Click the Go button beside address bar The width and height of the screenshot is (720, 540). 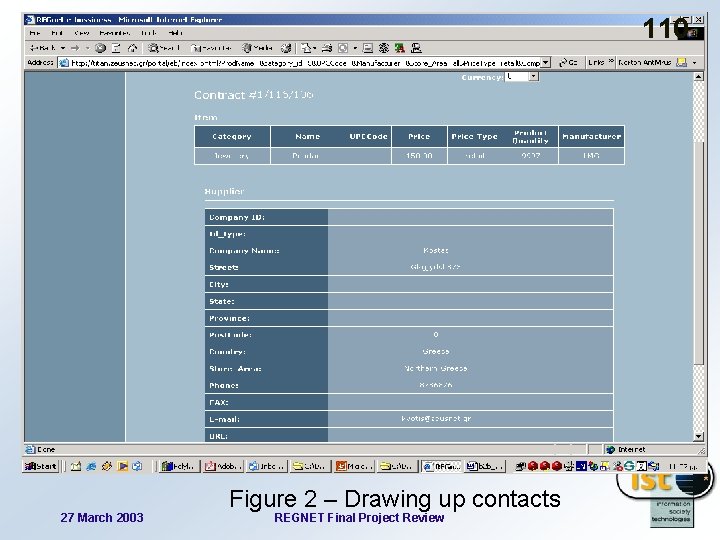[x=568, y=62]
